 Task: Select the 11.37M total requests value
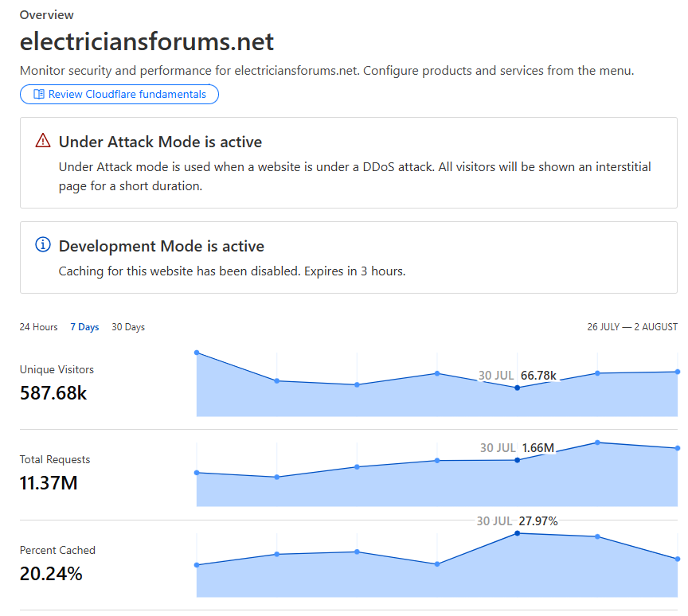[x=49, y=483]
